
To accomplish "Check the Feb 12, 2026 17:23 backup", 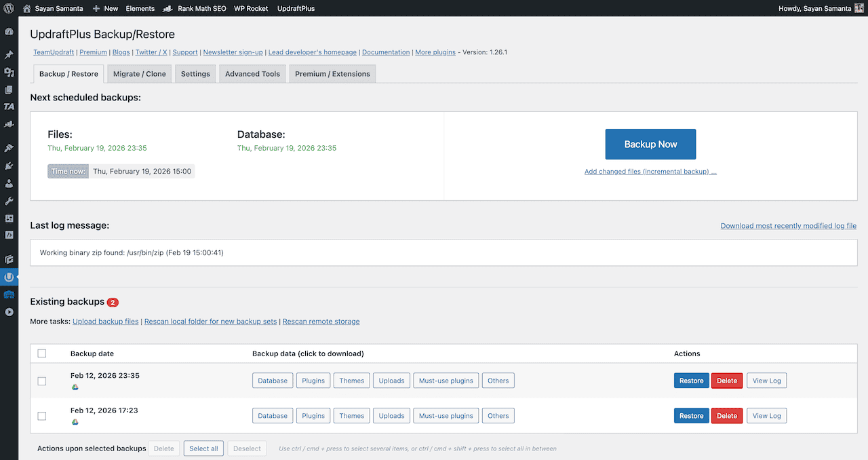I will click(42, 416).
